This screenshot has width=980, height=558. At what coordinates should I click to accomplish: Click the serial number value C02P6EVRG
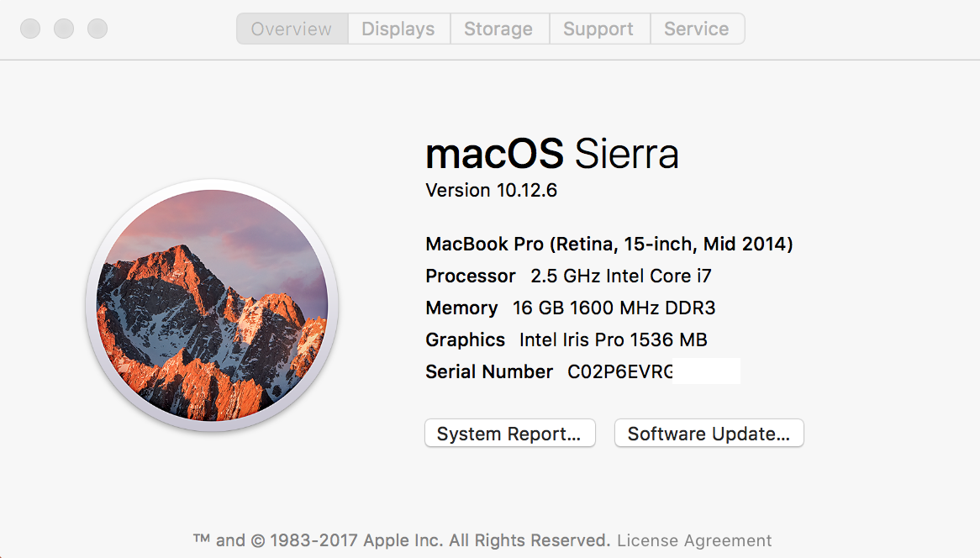click(x=620, y=371)
